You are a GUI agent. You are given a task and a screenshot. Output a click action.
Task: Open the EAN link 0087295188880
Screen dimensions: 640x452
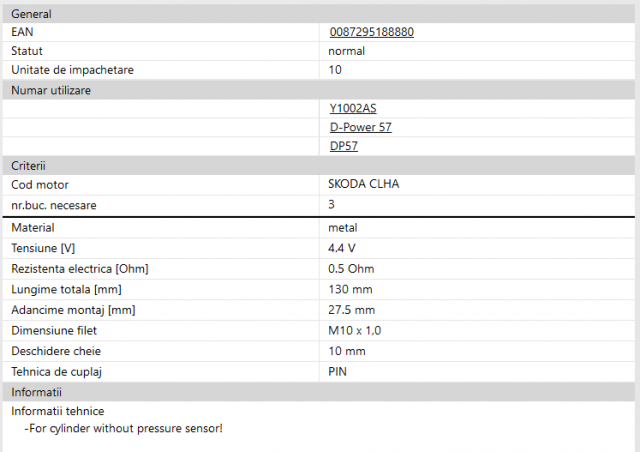pyautogui.click(x=371, y=31)
